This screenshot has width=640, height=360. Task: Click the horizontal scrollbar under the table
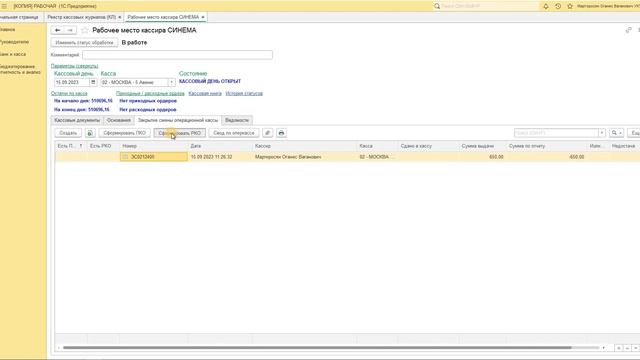click(317, 348)
